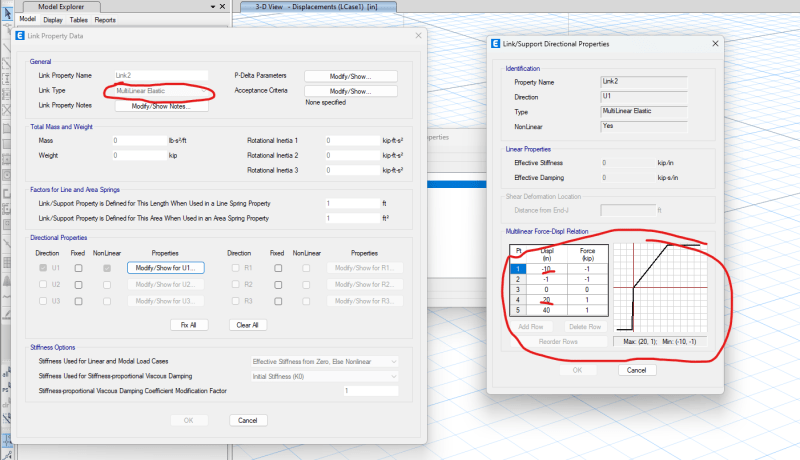Check the R1 Fixed checkbox

(x=278, y=268)
